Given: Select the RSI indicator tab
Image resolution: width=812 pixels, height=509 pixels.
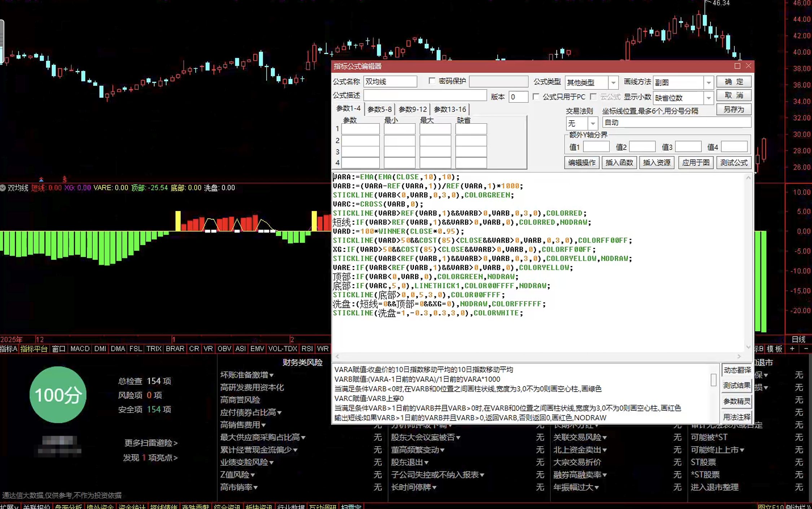Looking at the screenshot, I should pos(307,349).
